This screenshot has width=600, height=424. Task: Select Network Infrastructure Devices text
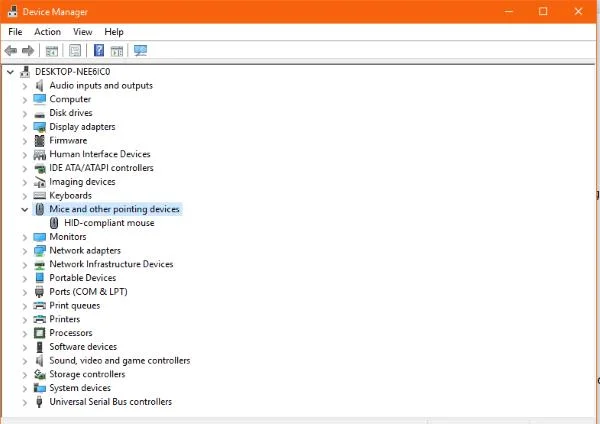click(111, 264)
